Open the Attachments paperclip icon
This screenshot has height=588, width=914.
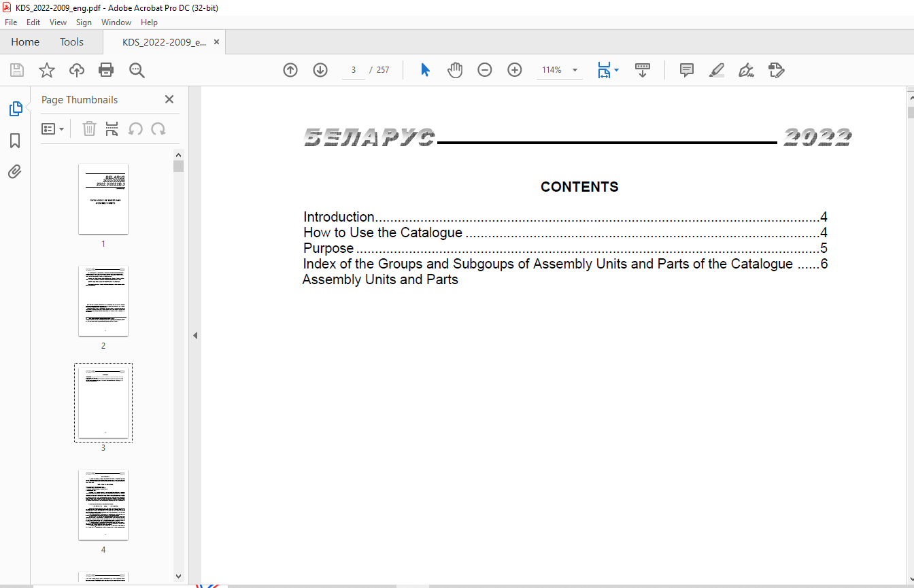15,171
